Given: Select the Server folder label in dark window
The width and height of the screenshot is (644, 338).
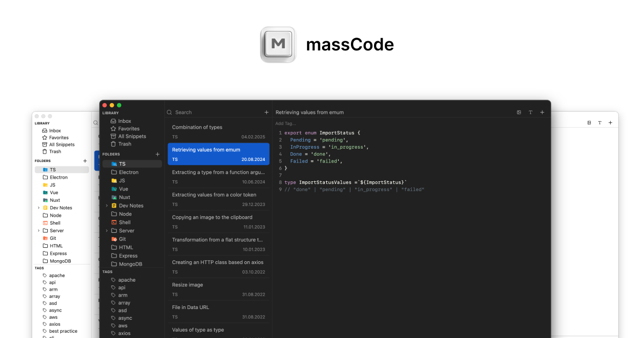Looking at the screenshot, I should 127,231.
